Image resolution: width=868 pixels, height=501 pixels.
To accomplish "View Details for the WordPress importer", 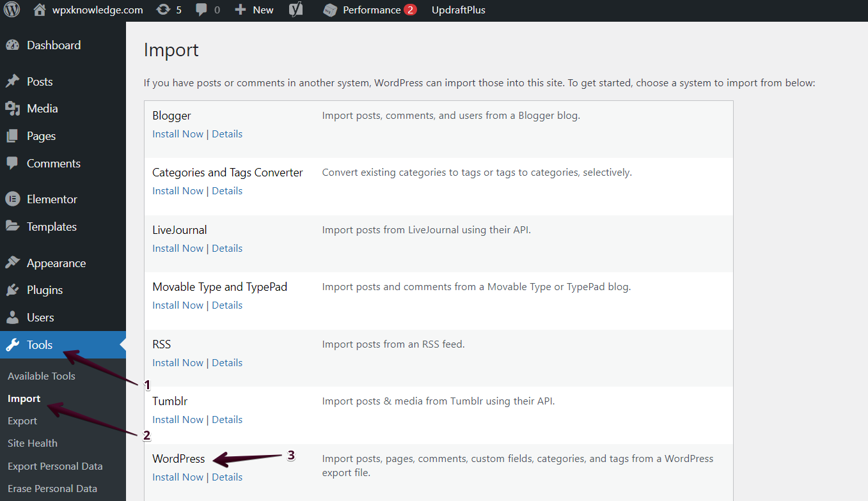I will (227, 477).
